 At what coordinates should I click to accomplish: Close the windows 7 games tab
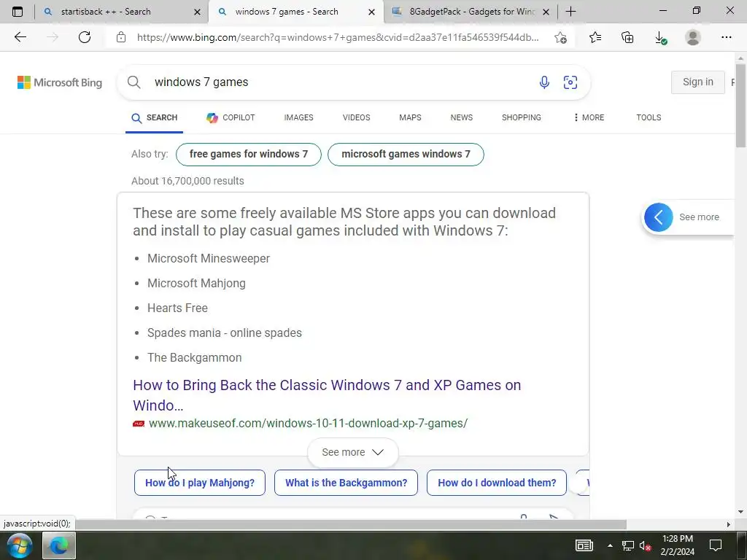point(371,12)
